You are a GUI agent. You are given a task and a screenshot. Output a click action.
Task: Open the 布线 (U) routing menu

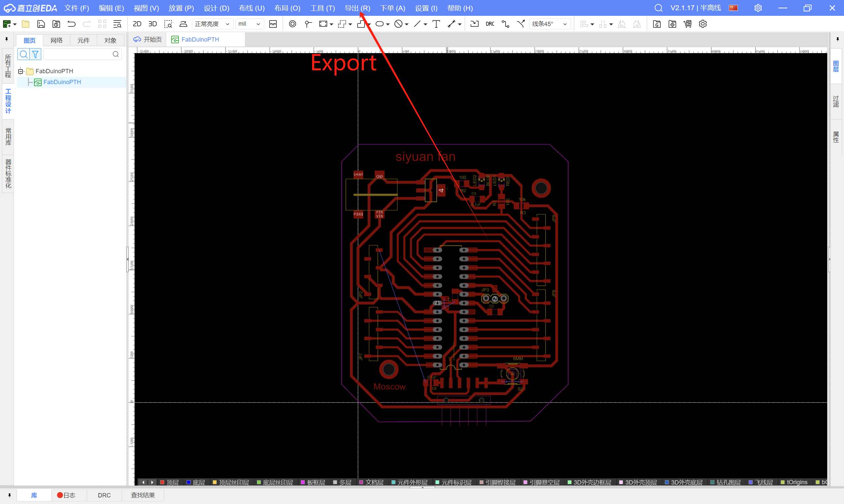click(252, 8)
